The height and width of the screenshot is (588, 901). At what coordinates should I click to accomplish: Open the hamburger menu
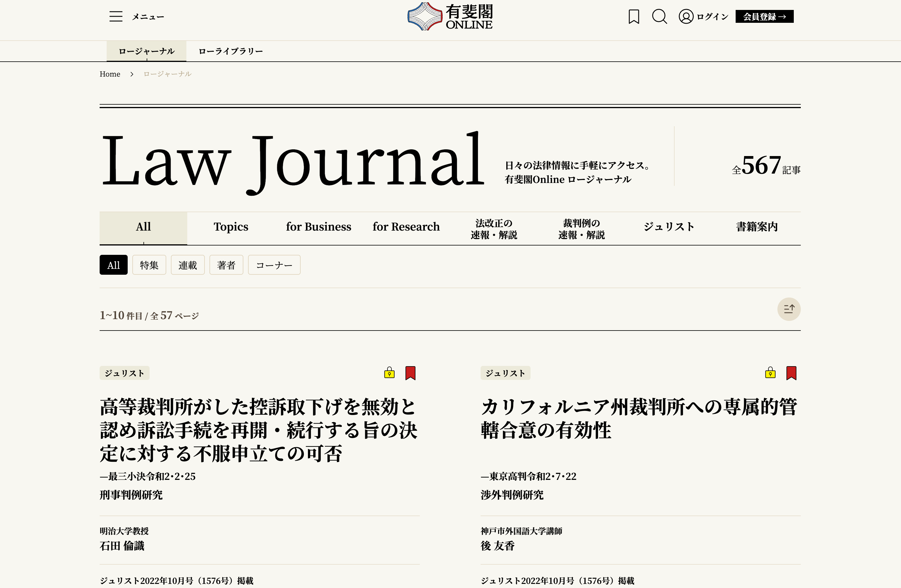tap(116, 17)
